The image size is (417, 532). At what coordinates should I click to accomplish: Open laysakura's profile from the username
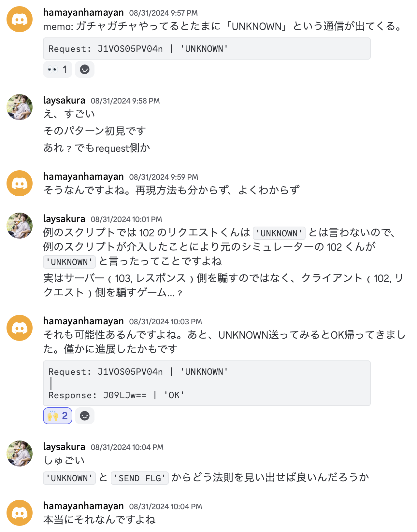tap(64, 100)
